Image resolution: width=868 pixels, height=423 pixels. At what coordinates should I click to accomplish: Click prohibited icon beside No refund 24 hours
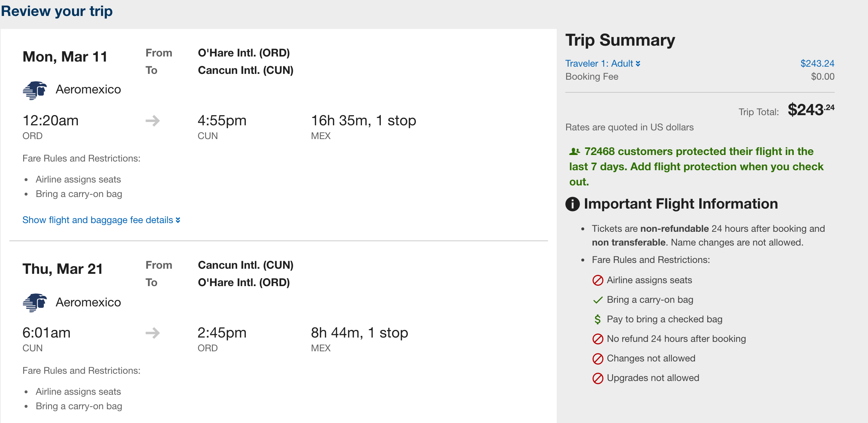(598, 339)
